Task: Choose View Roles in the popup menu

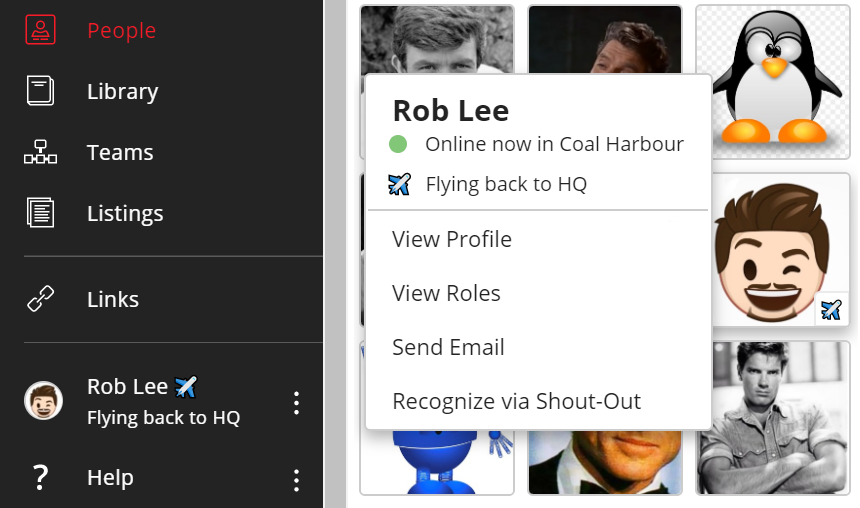Action: point(446,294)
